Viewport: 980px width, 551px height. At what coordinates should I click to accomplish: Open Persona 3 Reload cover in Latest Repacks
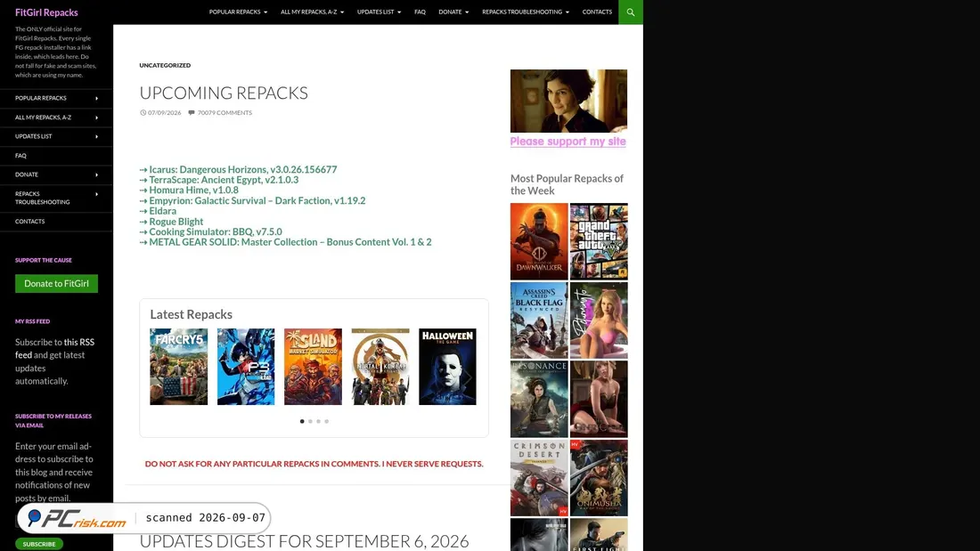click(x=246, y=367)
